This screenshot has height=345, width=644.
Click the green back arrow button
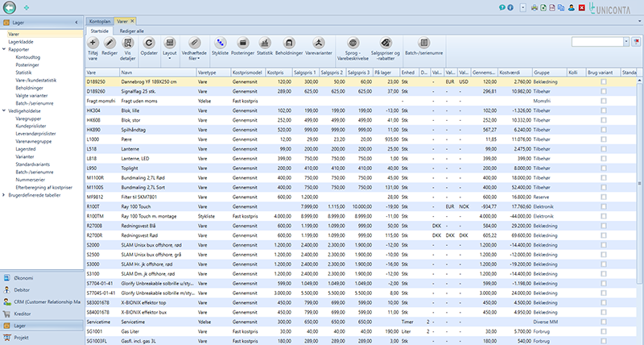point(10,7)
